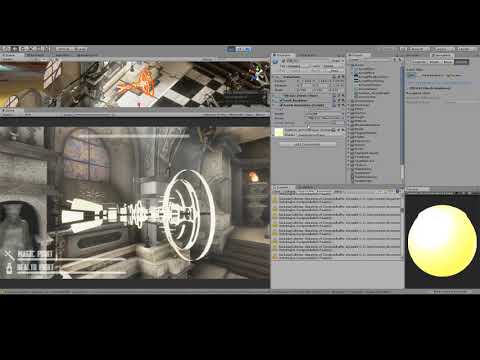The image size is (480, 360).
Task: Toggle the Pivot/Center handle position button
Action: (64, 49)
